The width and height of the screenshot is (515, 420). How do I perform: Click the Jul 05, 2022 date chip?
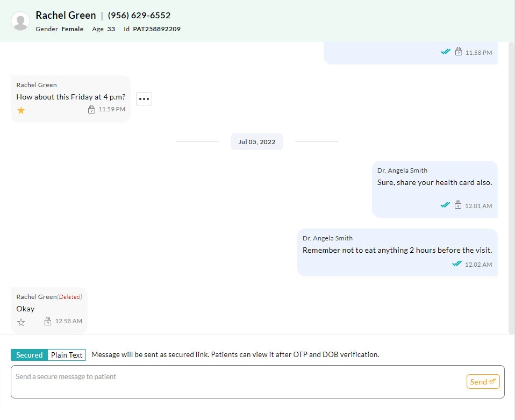pos(256,141)
